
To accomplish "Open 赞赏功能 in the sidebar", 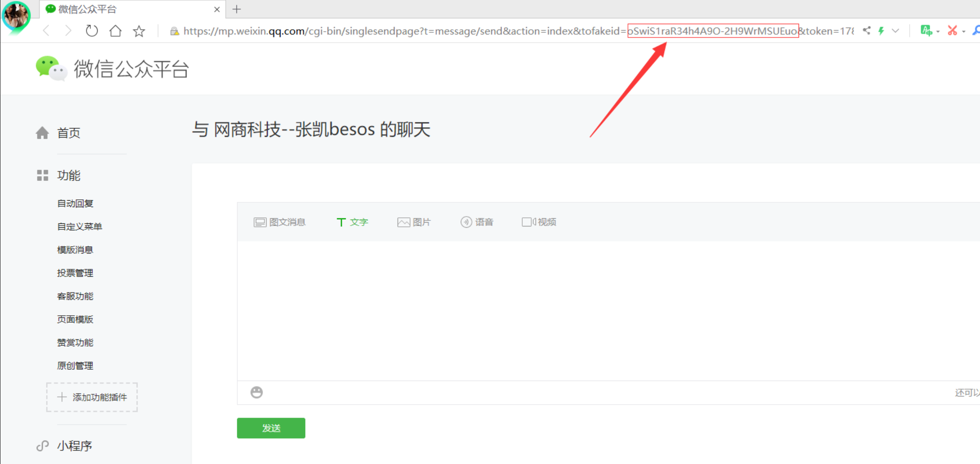I will [x=75, y=342].
